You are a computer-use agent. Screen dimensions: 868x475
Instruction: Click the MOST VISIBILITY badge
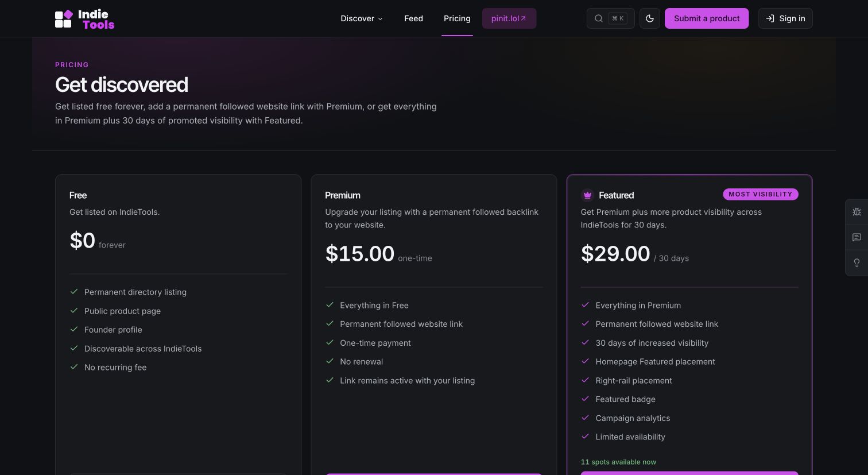(761, 194)
